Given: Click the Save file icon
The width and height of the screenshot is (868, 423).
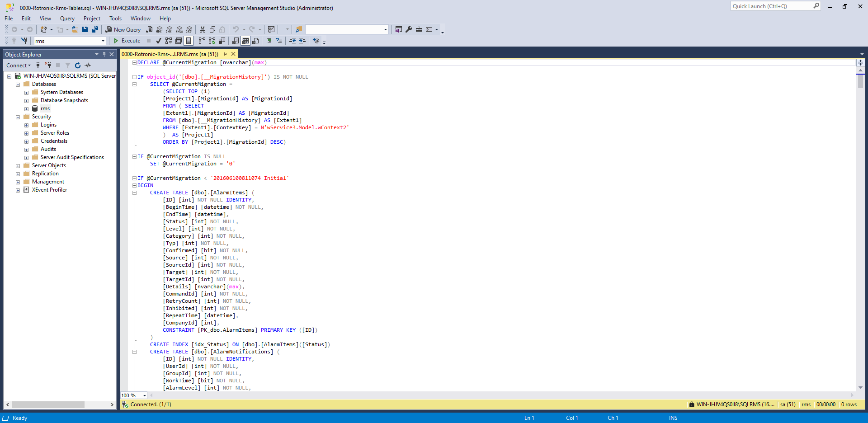Looking at the screenshot, I should (x=85, y=29).
